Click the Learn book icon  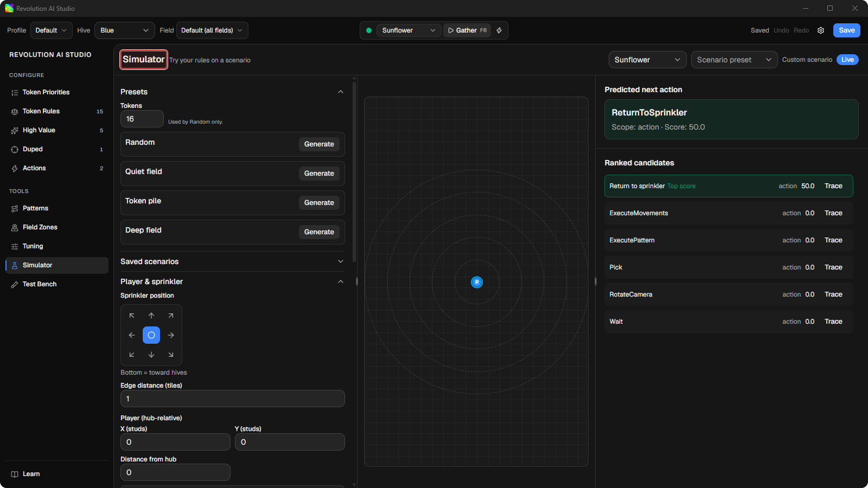tap(15, 474)
